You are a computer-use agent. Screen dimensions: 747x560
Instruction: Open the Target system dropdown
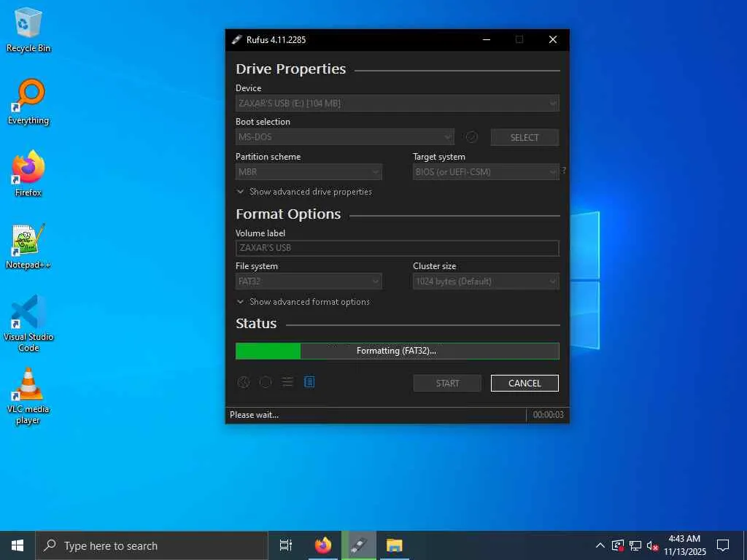tap(486, 172)
